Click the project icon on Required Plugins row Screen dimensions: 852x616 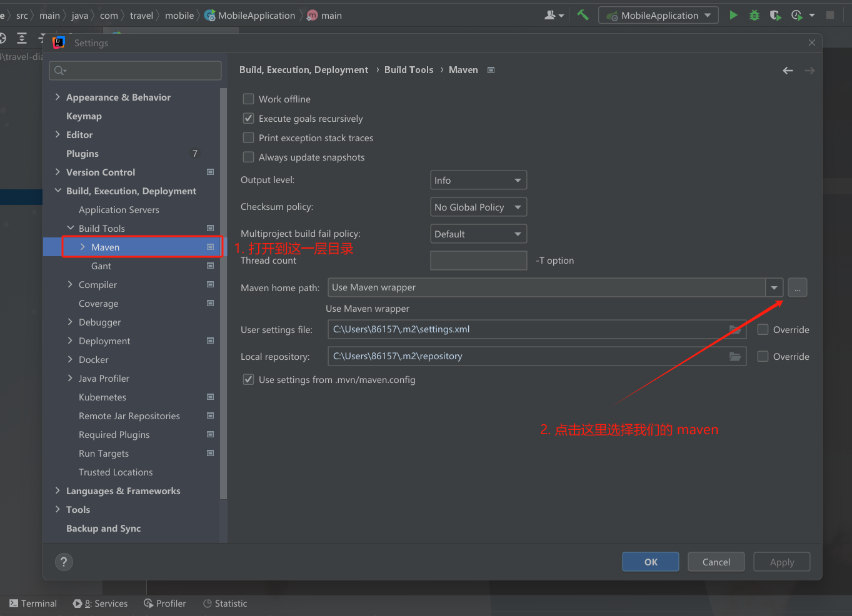coord(211,434)
